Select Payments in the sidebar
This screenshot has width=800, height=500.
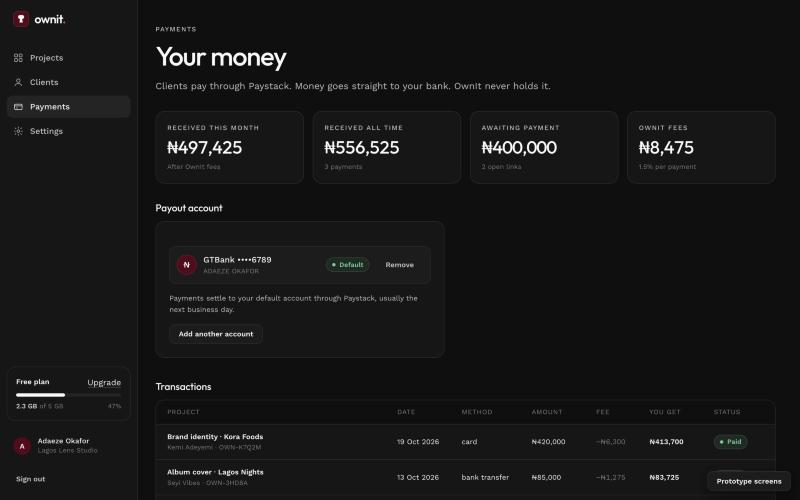(x=68, y=107)
